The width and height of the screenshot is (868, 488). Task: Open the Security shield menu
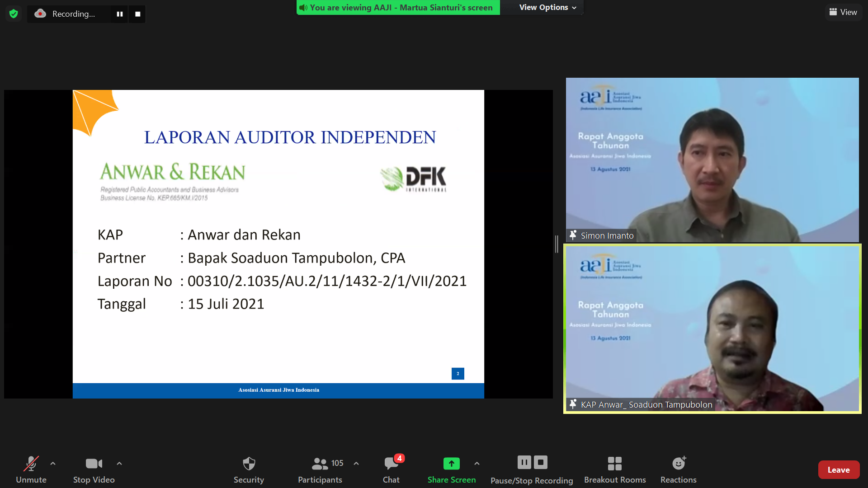tap(249, 470)
